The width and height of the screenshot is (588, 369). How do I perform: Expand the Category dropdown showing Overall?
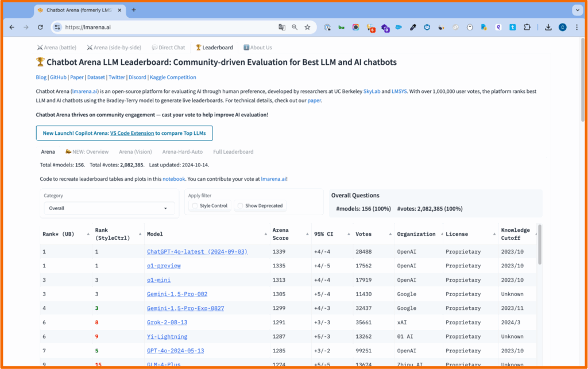click(x=101, y=208)
